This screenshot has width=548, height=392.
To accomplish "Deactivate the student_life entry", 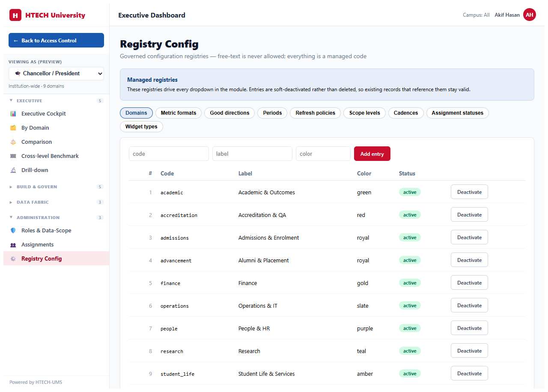I will 469,374.
